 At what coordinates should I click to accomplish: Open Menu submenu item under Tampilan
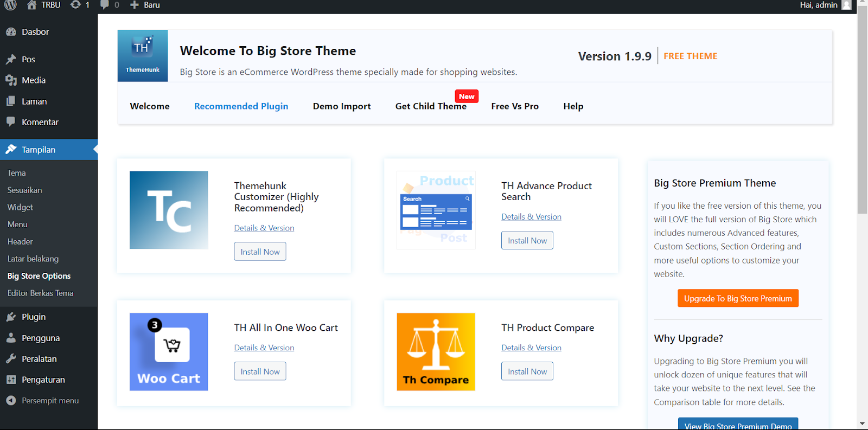[17, 224]
